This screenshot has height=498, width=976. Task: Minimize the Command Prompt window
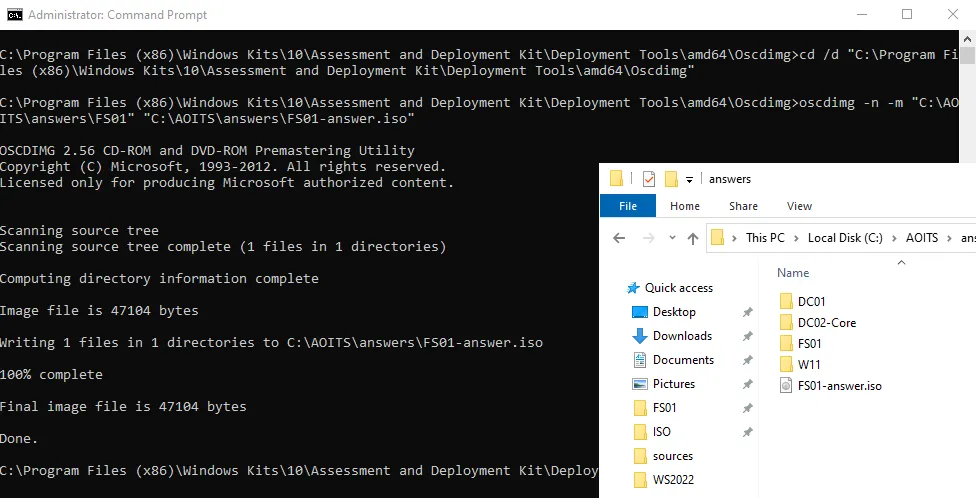point(861,14)
